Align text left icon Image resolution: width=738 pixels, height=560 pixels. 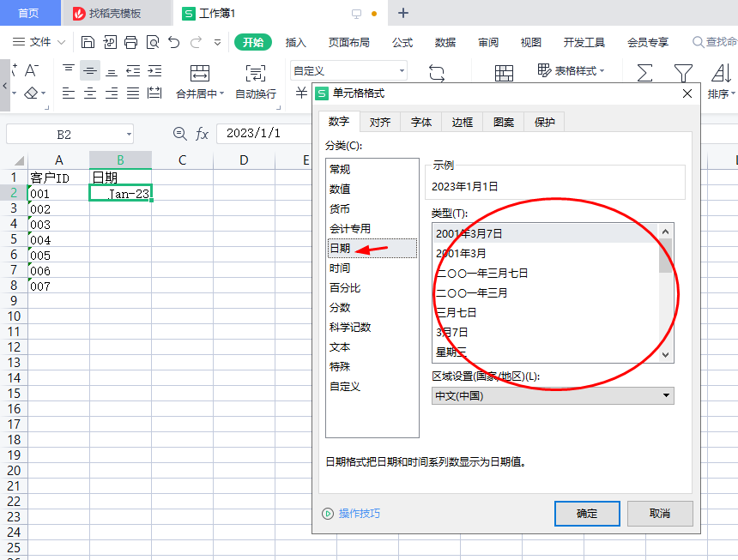tap(69, 93)
